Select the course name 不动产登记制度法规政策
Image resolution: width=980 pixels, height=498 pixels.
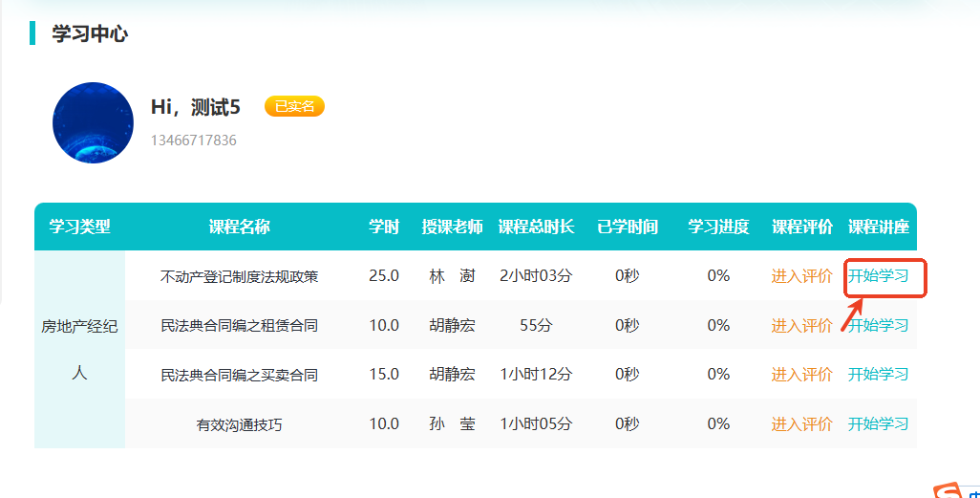tap(239, 276)
